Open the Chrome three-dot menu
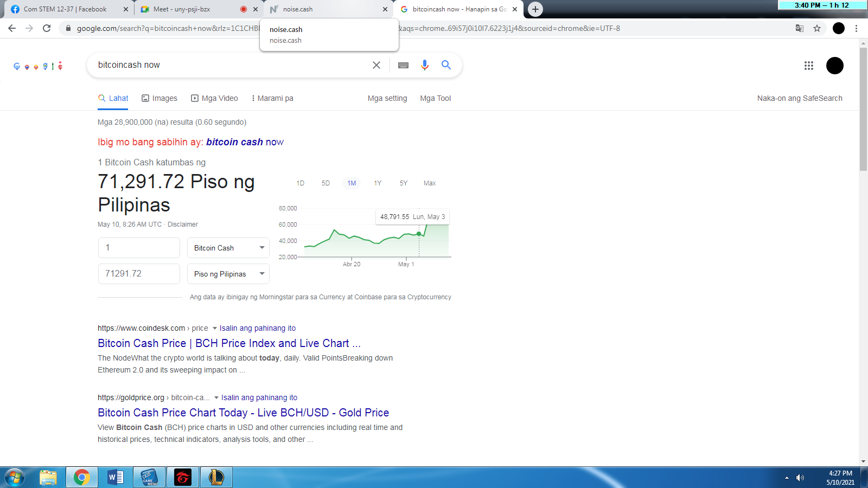 856,28
